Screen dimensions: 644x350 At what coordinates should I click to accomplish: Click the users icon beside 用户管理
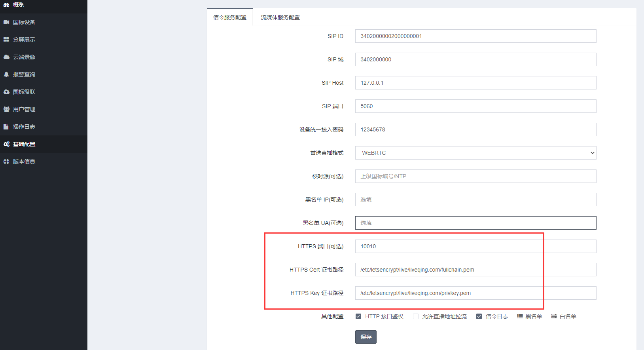pyautogui.click(x=6, y=109)
